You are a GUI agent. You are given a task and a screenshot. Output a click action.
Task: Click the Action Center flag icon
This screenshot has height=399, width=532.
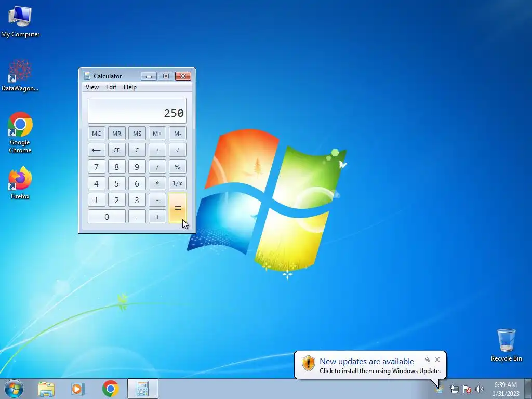pyautogui.click(x=467, y=389)
